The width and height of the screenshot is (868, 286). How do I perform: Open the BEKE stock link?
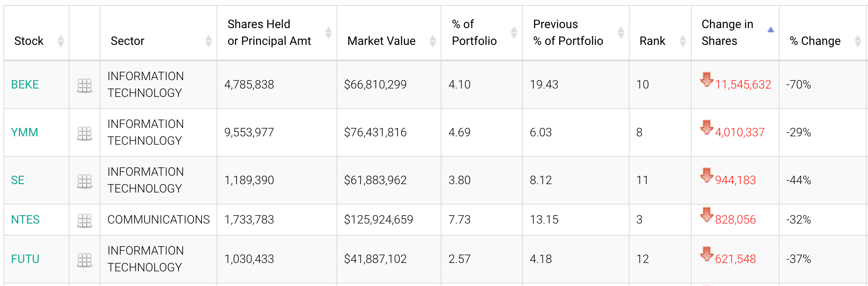point(25,85)
